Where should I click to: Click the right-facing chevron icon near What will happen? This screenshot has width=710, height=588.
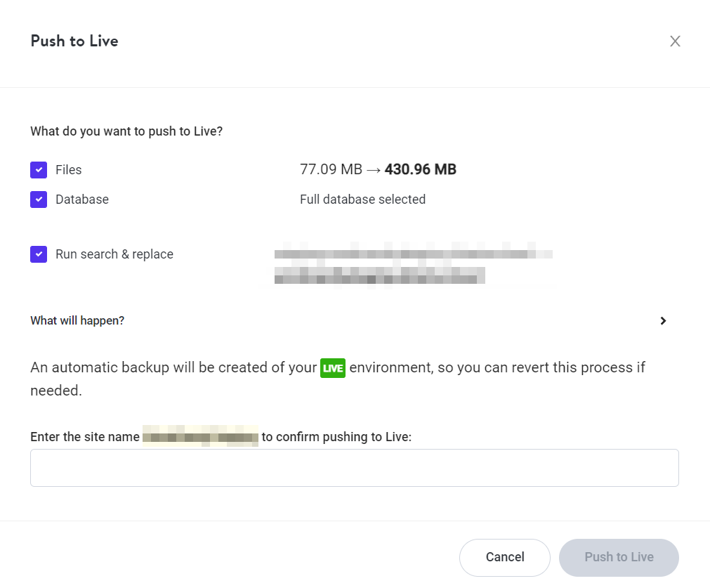coord(663,320)
